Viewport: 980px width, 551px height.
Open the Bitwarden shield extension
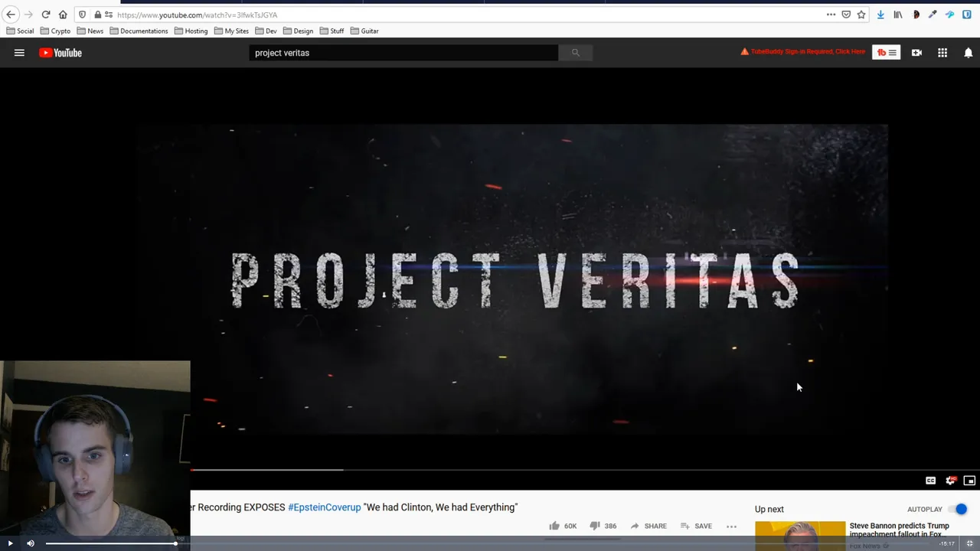pos(967,15)
